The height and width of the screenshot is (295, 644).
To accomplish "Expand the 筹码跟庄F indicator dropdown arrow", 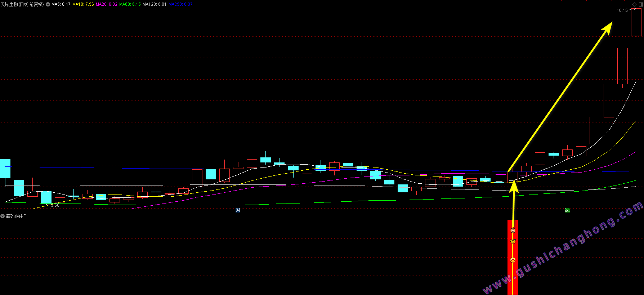I will click(3, 216).
